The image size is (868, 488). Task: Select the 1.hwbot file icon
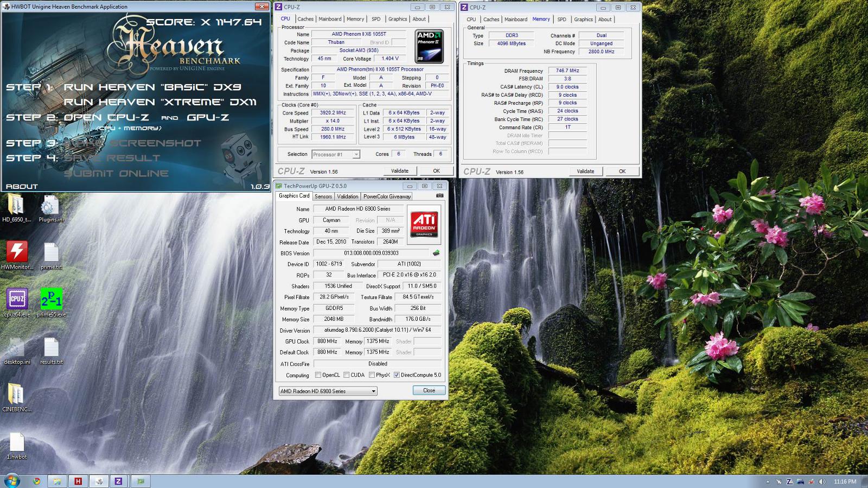[x=17, y=445]
